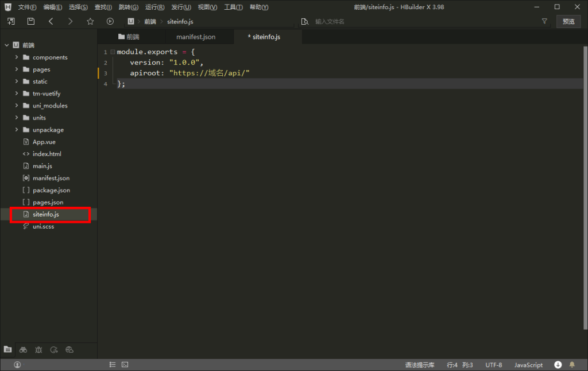
Task: Change the JavaScript language mode
Action: tap(528, 365)
